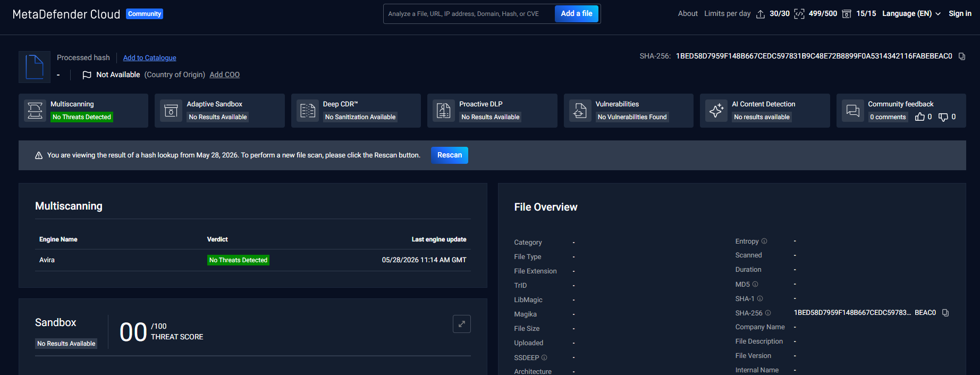
Task: Click the 05/28/2026 11:14 AM GMT timestamp
Action: 424,260
